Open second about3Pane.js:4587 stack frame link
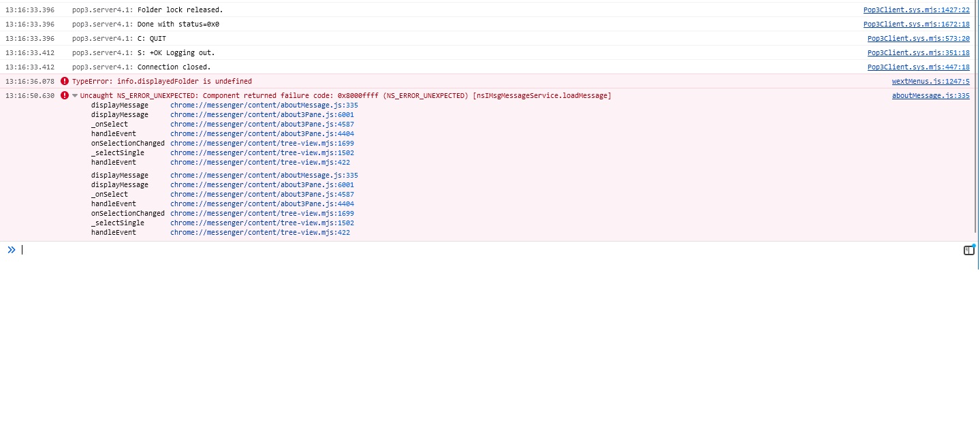The width and height of the screenshot is (980, 441). pos(262,194)
